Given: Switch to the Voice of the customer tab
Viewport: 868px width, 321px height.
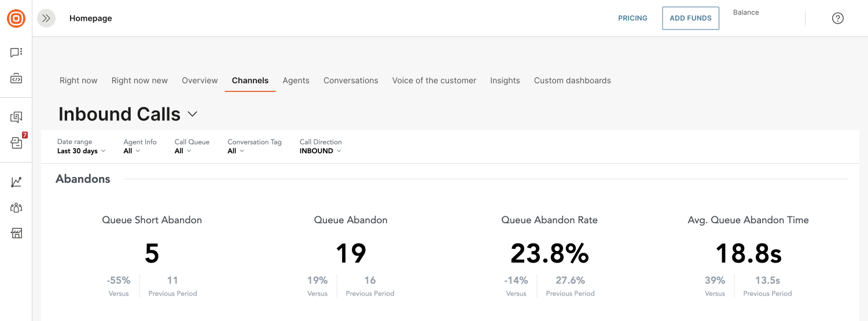Looking at the screenshot, I should (434, 80).
